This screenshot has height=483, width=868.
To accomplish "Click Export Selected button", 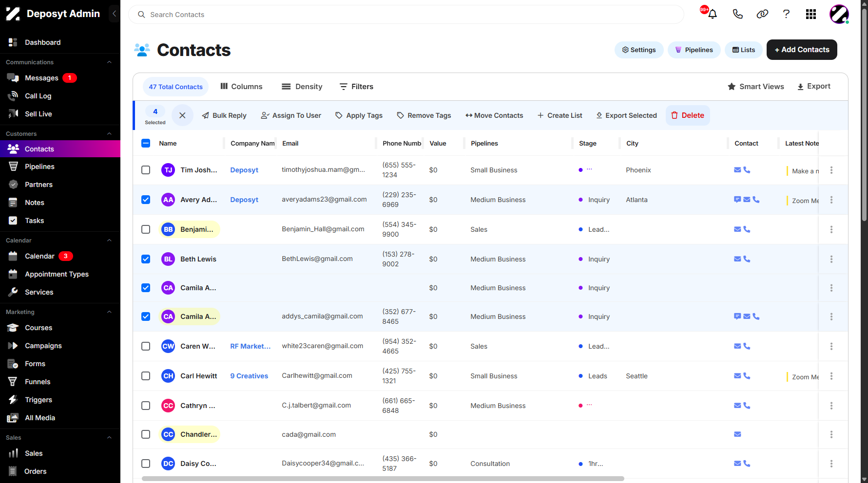I will (x=626, y=115).
